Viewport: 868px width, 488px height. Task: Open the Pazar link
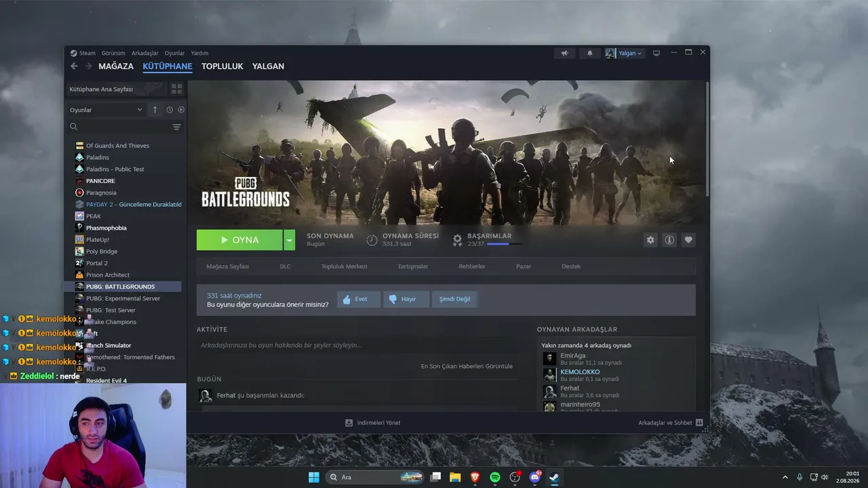(524, 266)
